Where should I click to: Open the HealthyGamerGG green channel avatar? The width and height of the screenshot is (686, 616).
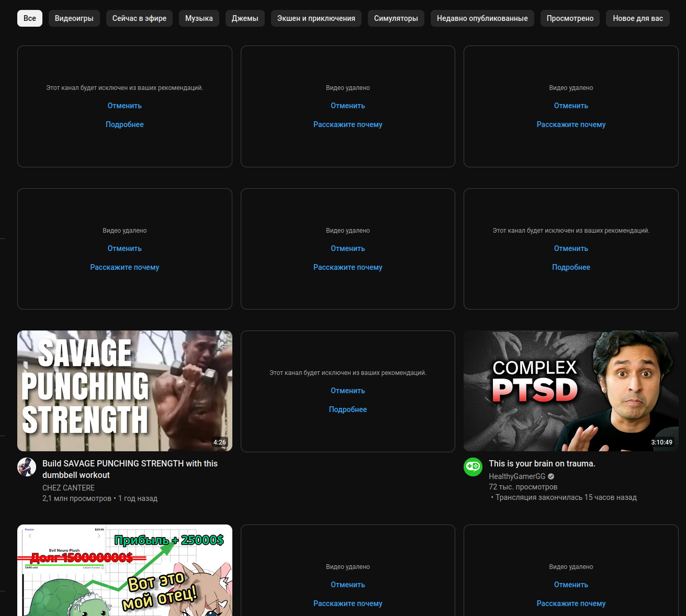pos(473,467)
